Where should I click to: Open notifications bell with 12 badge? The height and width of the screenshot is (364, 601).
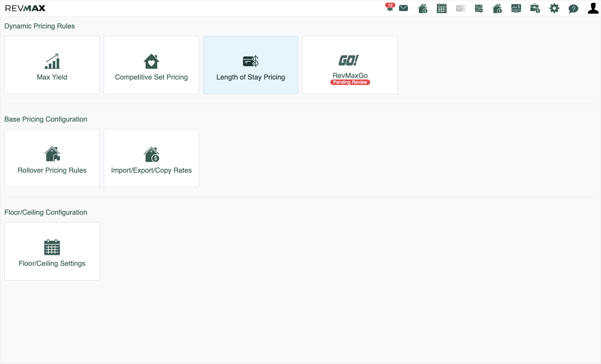pyautogui.click(x=390, y=7)
